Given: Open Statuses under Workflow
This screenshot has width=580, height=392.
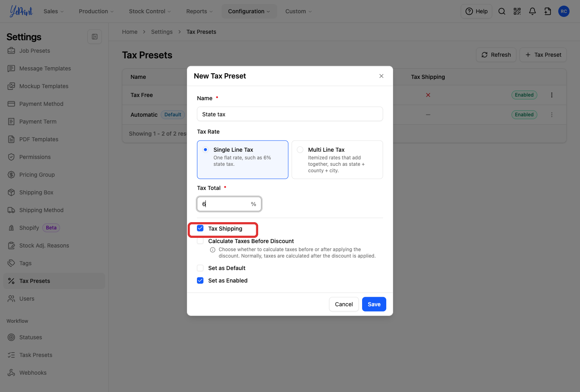Looking at the screenshot, I should pos(54,337).
